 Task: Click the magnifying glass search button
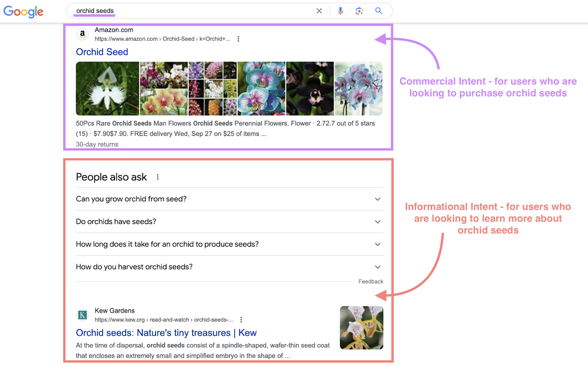click(x=379, y=11)
